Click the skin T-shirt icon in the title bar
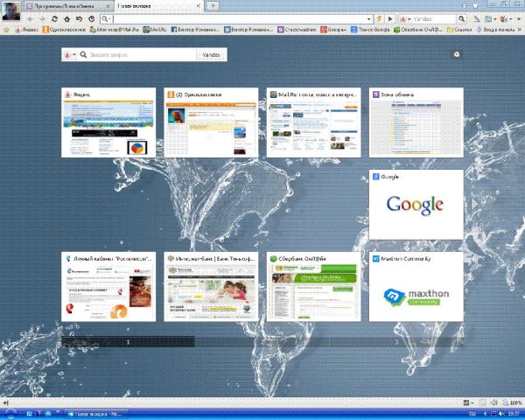 [475, 6]
